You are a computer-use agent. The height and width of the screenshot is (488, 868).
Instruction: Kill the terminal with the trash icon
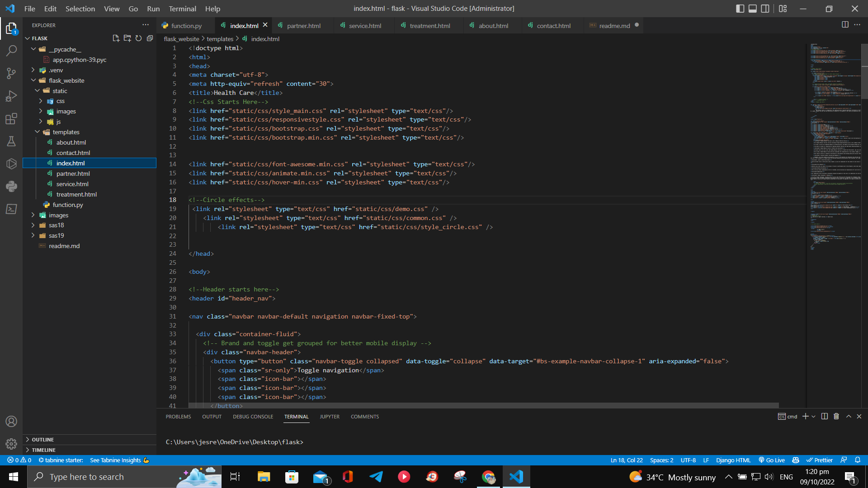pyautogui.click(x=836, y=416)
